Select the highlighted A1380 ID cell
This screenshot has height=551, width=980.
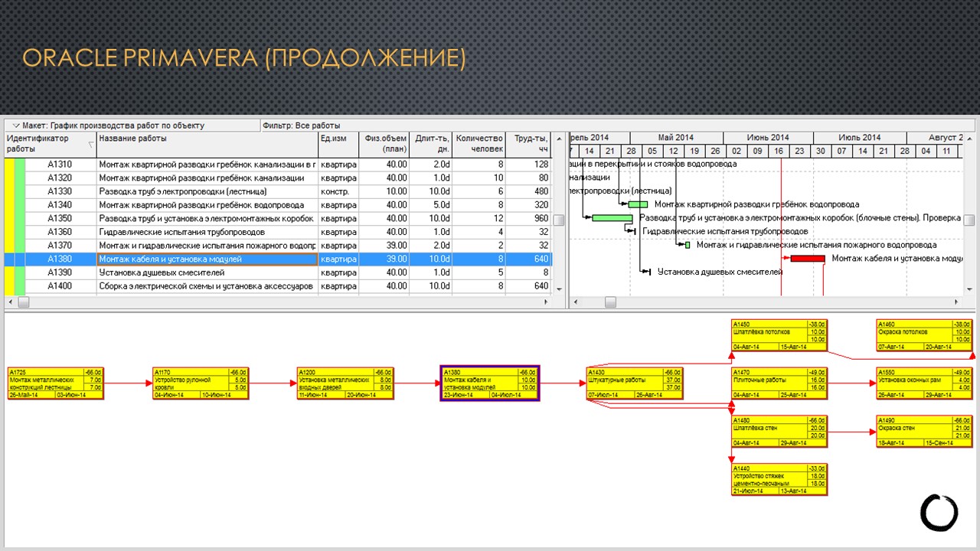(60, 259)
